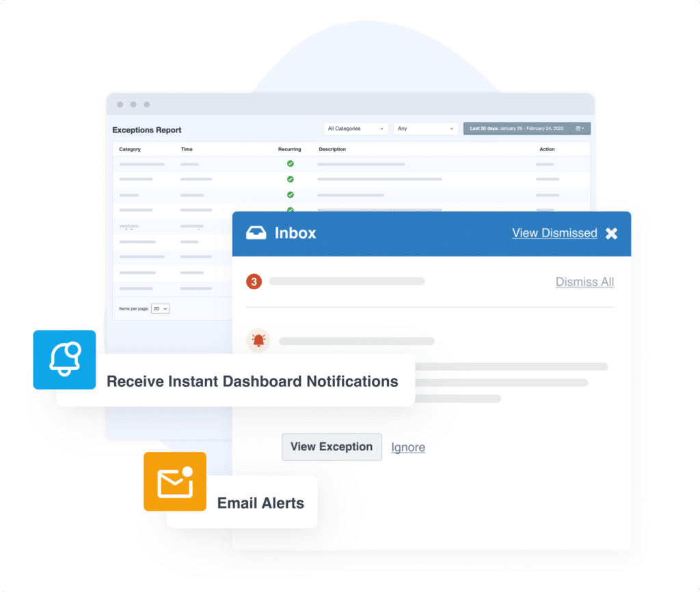Click the Dismiss All link
Image resolution: width=700 pixels, height=592 pixels.
click(x=584, y=282)
